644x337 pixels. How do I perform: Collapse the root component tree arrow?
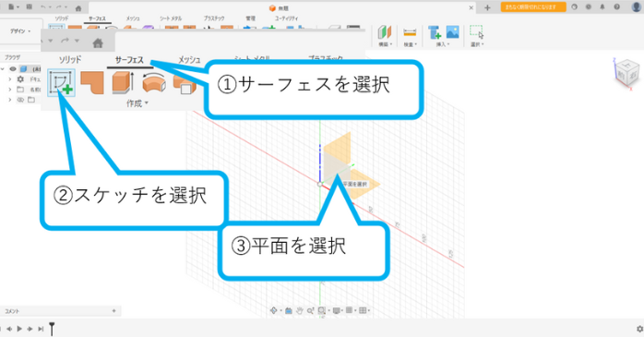click(x=3, y=69)
